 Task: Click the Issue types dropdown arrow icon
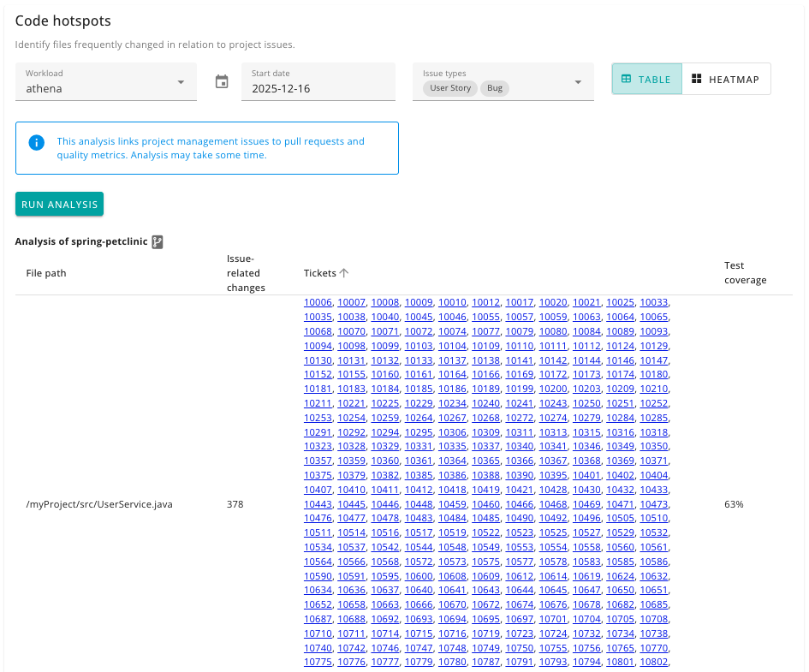[x=577, y=83]
